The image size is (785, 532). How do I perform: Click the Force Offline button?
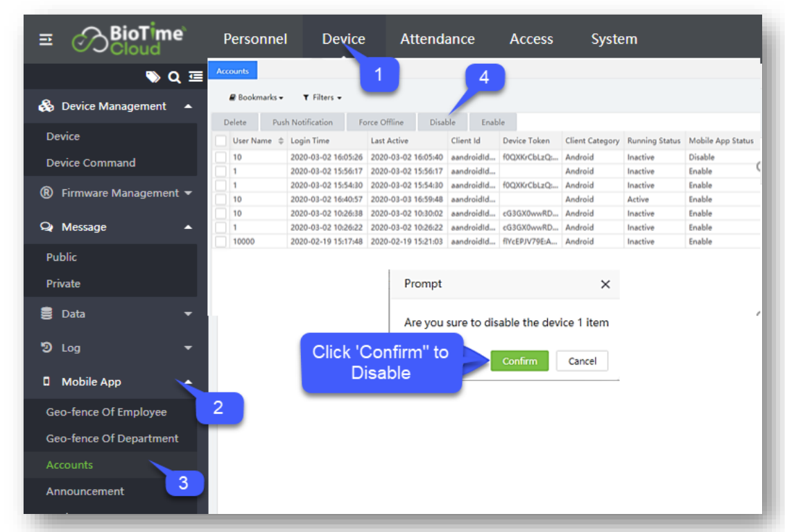pyautogui.click(x=381, y=123)
